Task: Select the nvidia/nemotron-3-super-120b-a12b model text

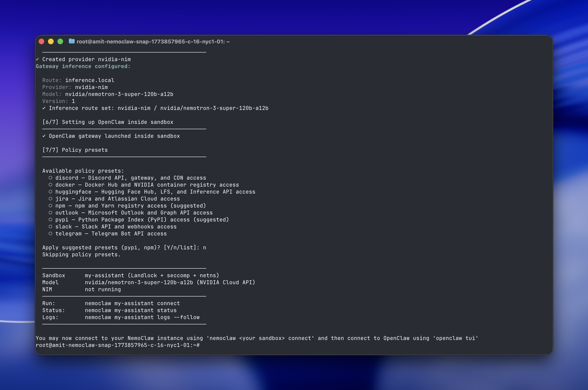Action: [119, 94]
